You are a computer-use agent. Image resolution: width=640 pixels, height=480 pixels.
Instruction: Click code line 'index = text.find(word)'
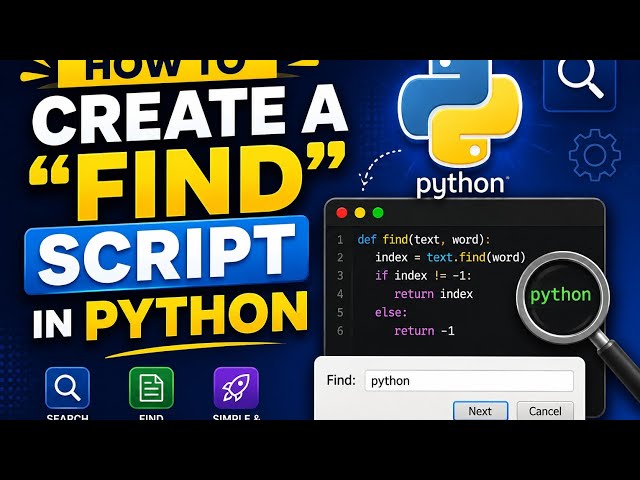click(450, 258)
